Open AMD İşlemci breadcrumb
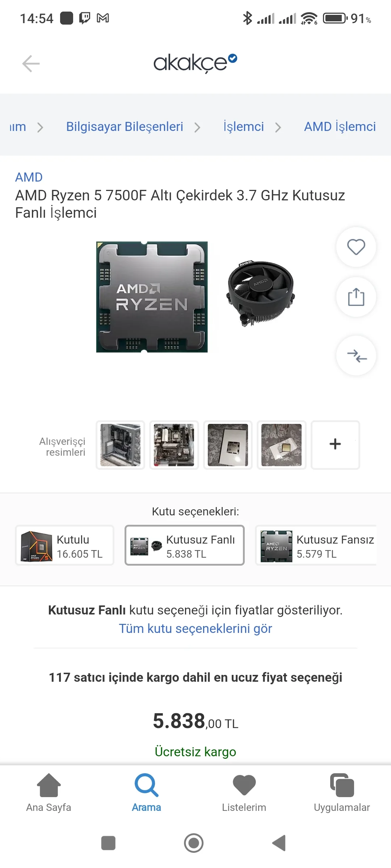Image resolution: width=391 pixels, height=868 pixels. tap(340, 127)
